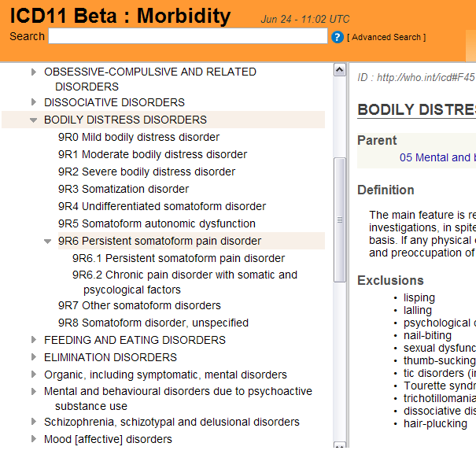Expand Feeding and Eating Disorders arrow

[x=34, y=340]
